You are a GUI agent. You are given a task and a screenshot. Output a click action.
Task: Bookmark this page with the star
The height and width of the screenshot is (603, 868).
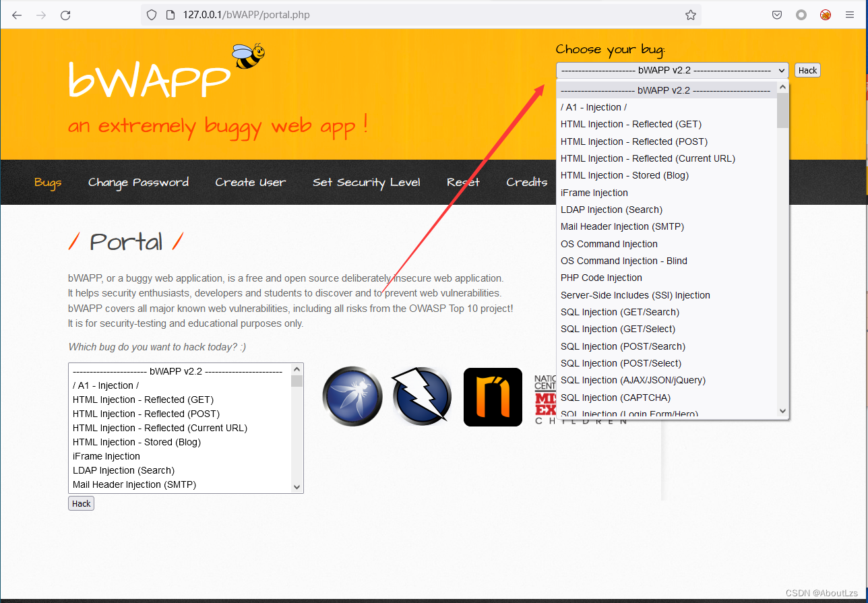coord(691,15)
